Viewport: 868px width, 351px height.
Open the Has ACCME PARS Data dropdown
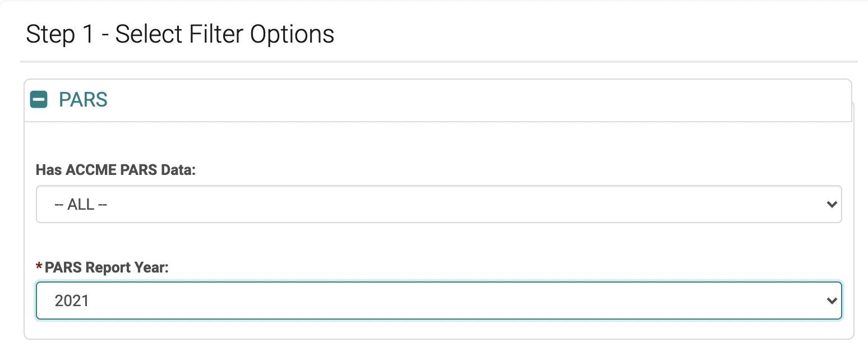438,205
